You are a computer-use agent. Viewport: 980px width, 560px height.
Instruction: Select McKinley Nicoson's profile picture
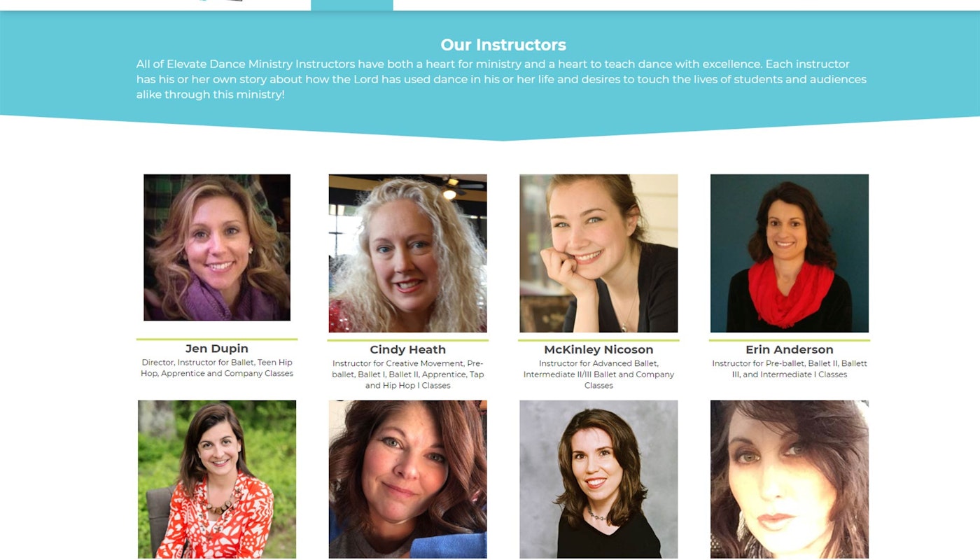coord(598,253)
